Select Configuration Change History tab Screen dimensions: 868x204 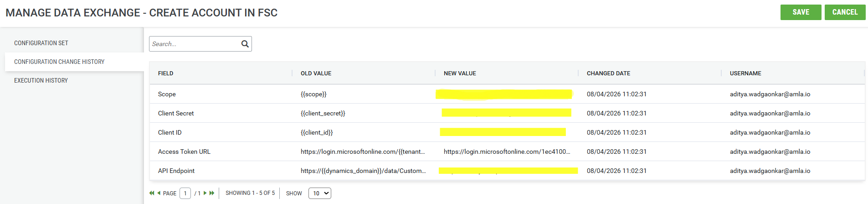pyautogui.click(x=74, y=62)
